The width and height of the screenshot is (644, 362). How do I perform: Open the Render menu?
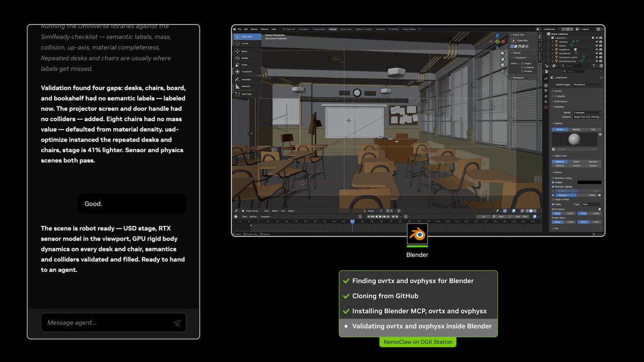click(x=254, y=29)
